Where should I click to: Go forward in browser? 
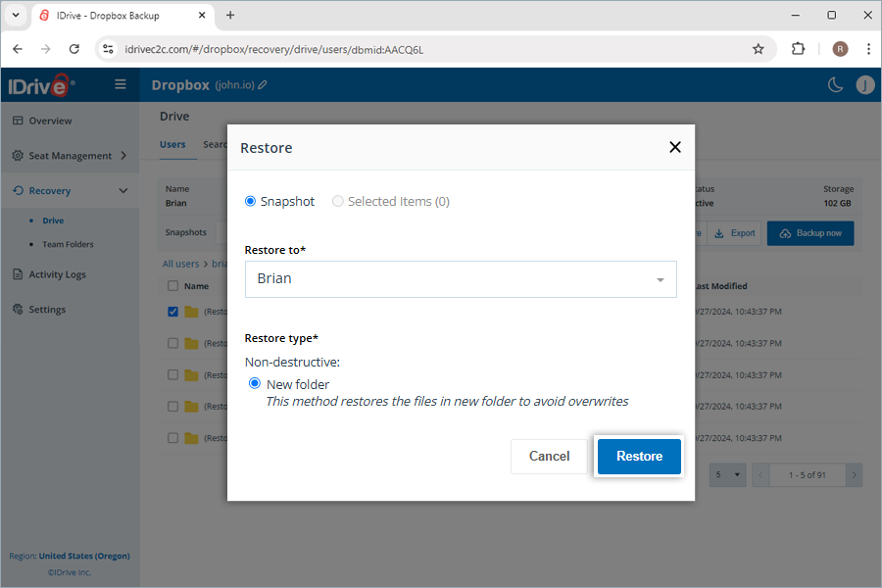(x=45, y=49)
